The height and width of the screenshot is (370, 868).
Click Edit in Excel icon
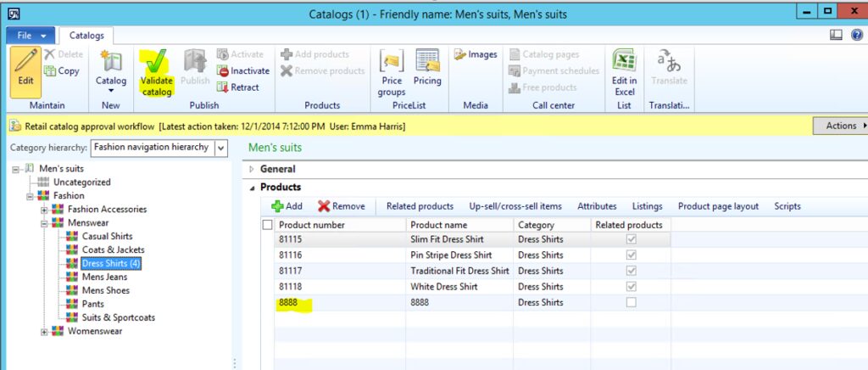625,61
